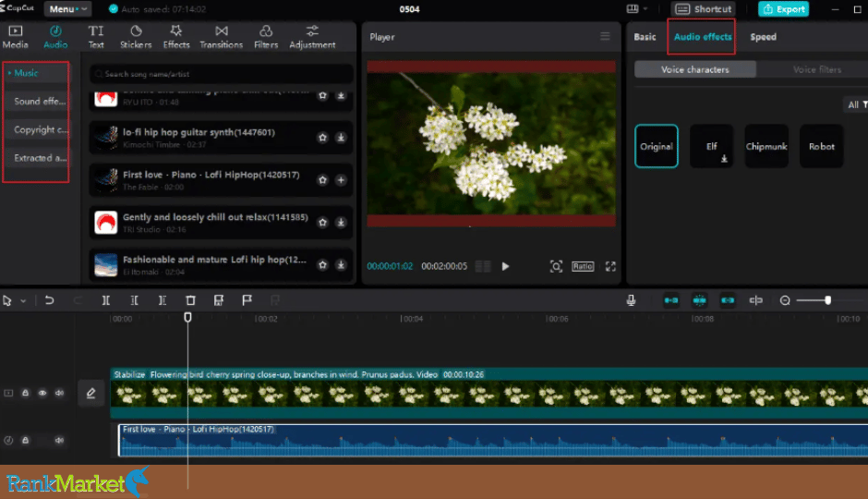Screen dimensions: 868x499
Task: Lock the video track
Action: [26, 393]
